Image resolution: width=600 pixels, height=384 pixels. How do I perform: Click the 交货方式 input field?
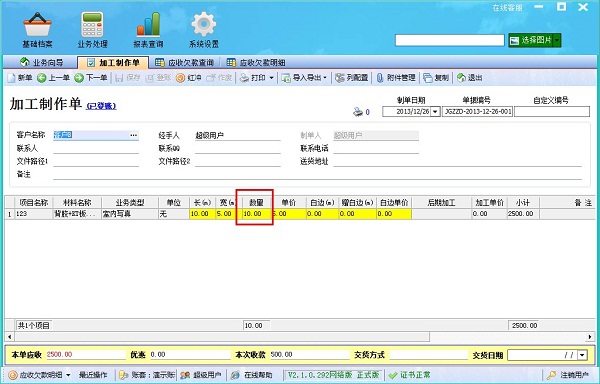pos(429,355)
